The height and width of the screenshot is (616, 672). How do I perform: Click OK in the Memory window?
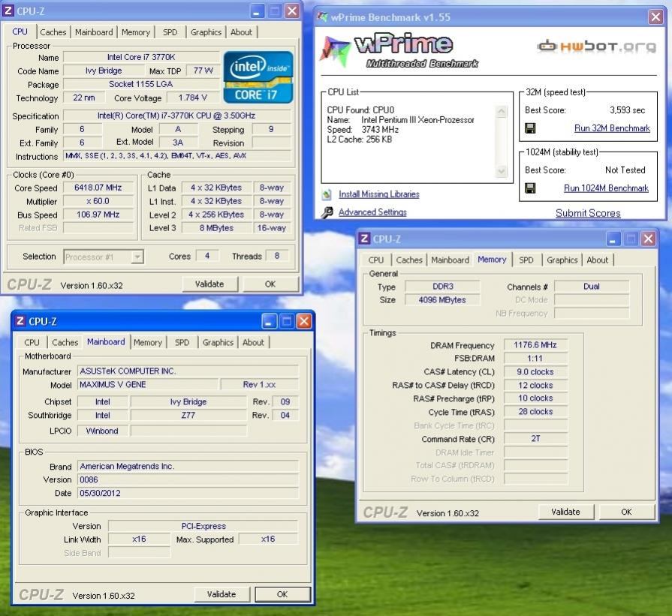point(626,512)
